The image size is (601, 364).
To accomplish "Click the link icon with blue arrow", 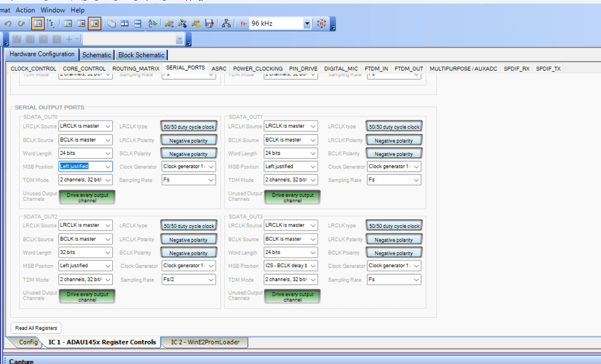I will click(x=182, y=23).
